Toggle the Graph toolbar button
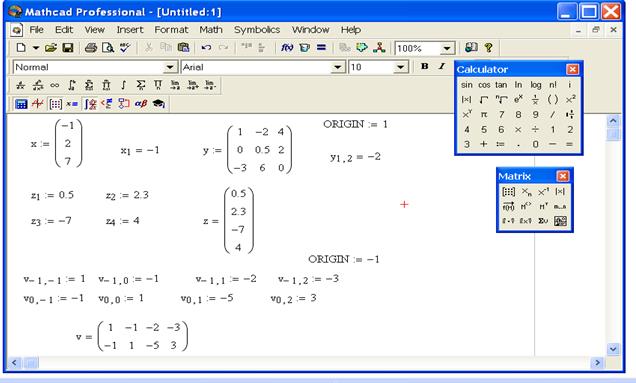 tap(38, 104)
